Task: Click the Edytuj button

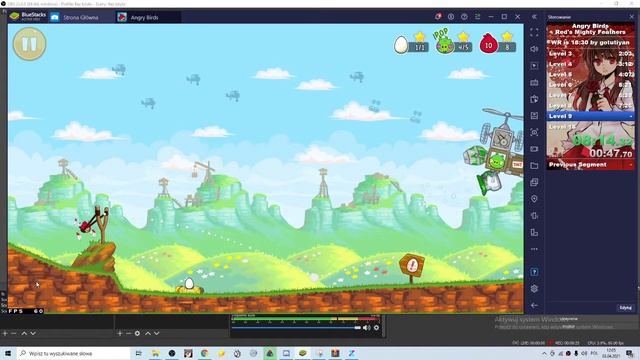Action: point(626,307)
